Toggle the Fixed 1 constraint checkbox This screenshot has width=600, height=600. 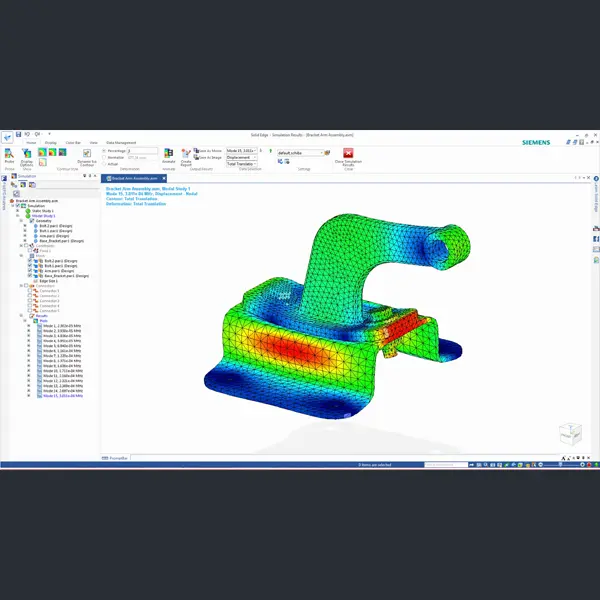point(30,251)
